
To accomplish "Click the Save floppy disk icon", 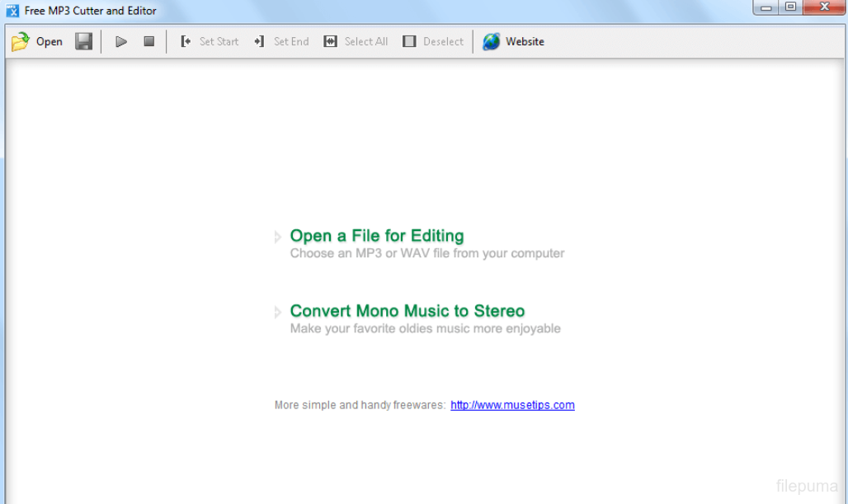I will [83, 41].
